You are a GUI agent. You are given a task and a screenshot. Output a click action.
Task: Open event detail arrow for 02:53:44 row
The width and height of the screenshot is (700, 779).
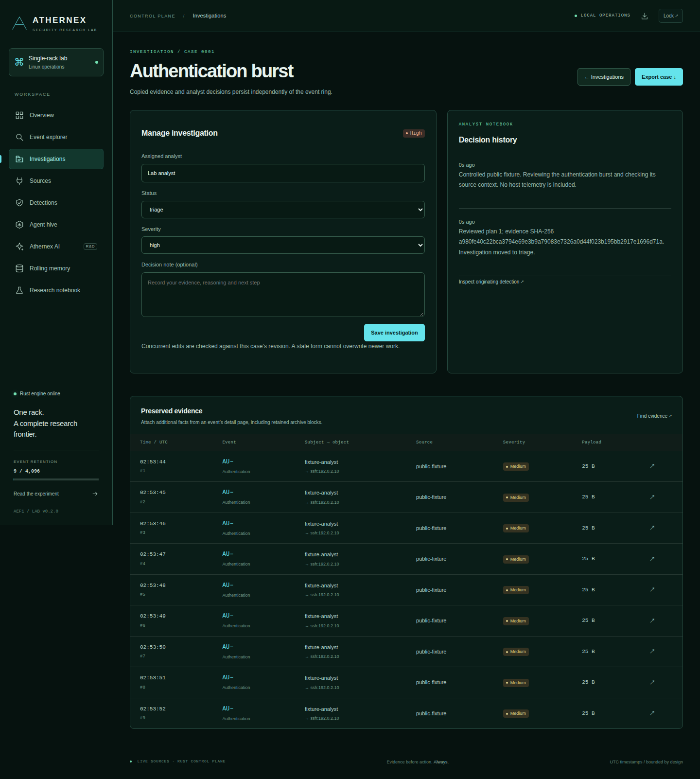click(x=652, y=466)
